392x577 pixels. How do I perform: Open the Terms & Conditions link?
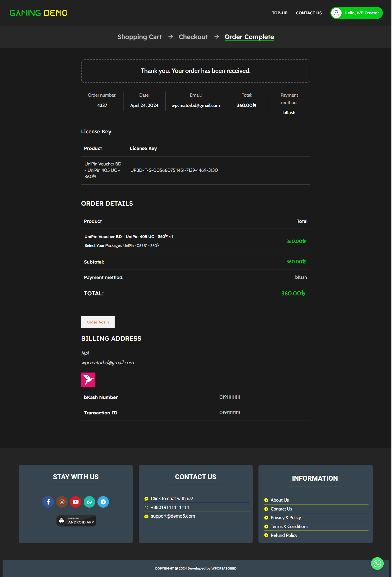point(289,526)
